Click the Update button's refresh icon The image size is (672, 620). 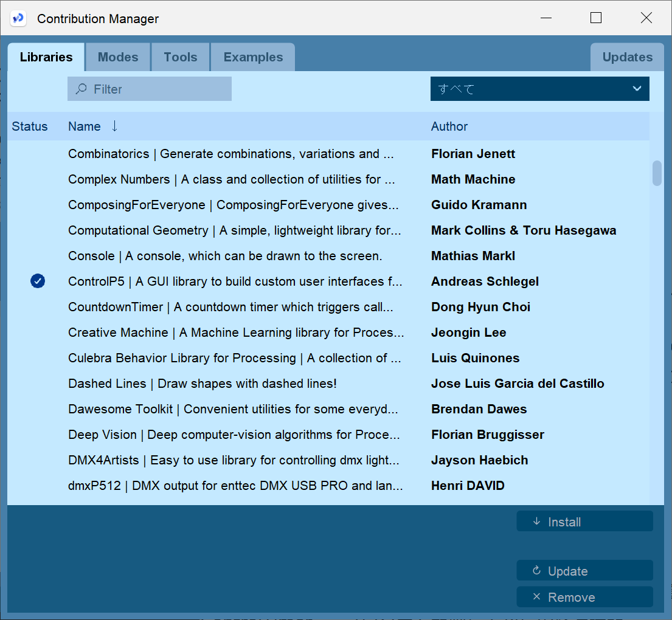tap(536, 570)
